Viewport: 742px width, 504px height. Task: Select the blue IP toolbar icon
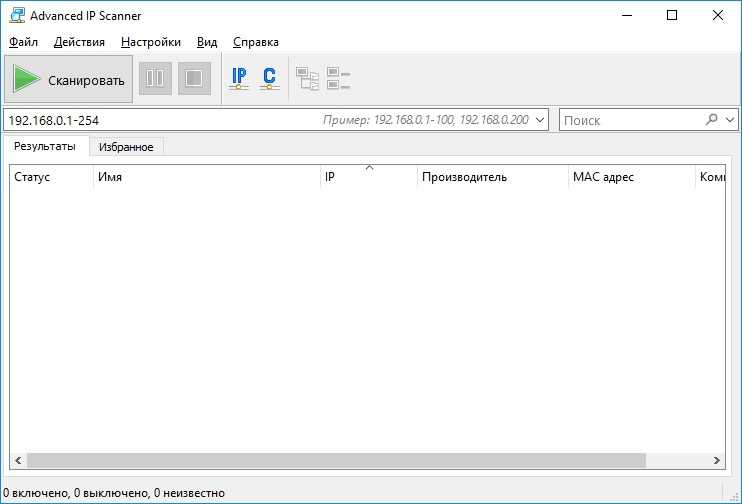(239, 79)
